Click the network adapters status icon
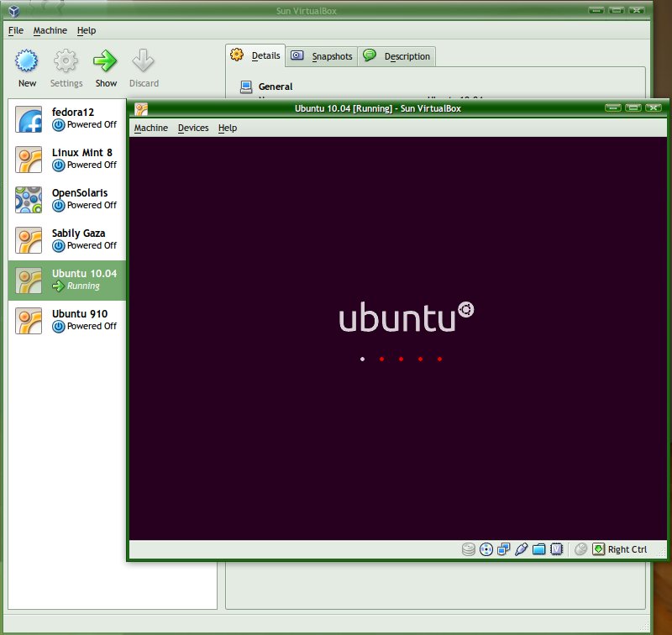 pos(503,549)
